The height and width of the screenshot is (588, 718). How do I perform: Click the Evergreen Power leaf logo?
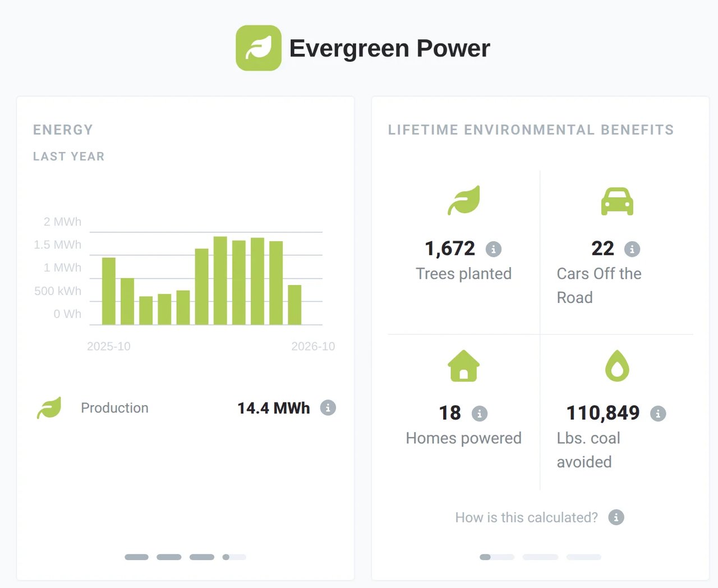259,48
